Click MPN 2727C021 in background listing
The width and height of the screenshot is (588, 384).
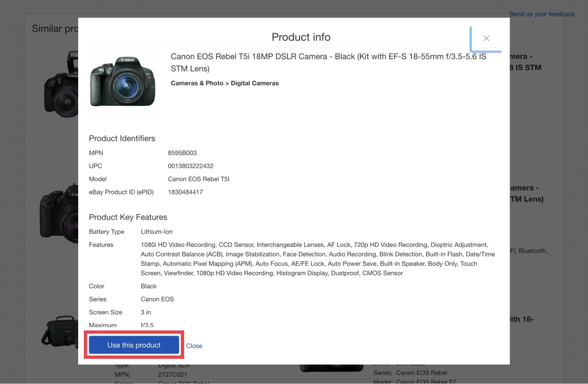coord(172,375)
